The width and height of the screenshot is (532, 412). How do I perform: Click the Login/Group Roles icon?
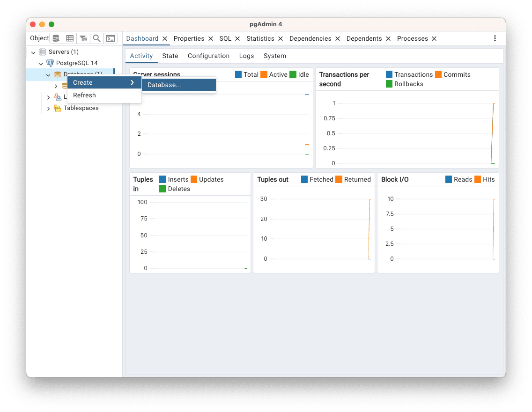(58, 97)
